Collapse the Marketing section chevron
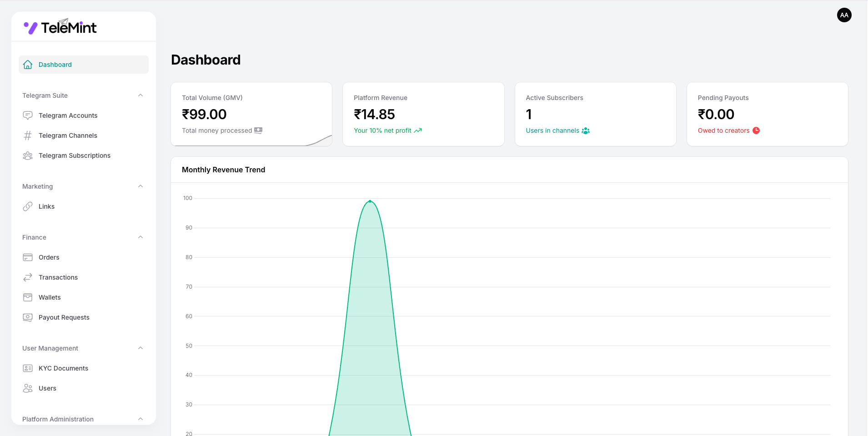 coord(140,186)
